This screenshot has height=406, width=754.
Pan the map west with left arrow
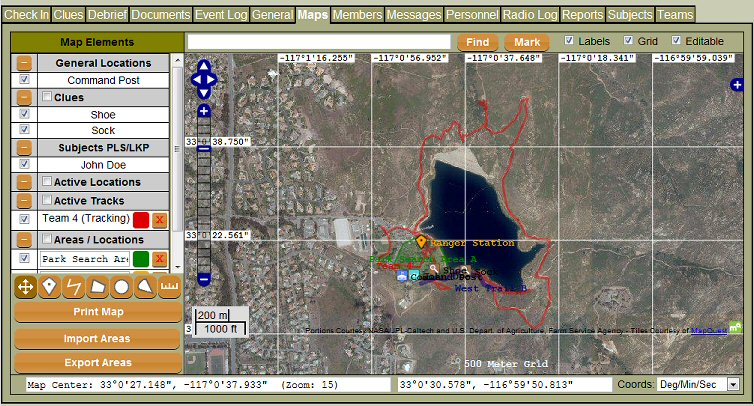(x=197, y=80)
